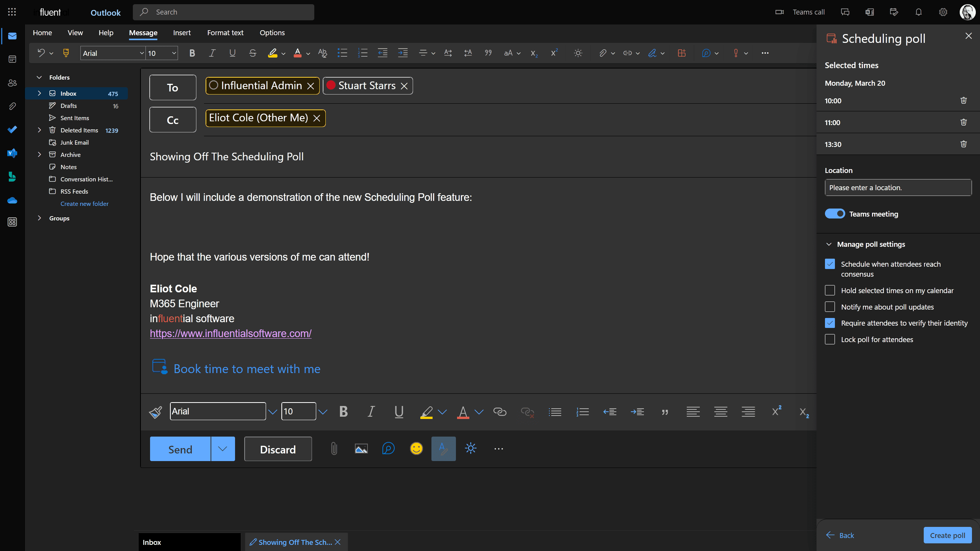Viewport: 980px width, 551px height.
Task: Open the notifications bell icon
Action: 918,12
